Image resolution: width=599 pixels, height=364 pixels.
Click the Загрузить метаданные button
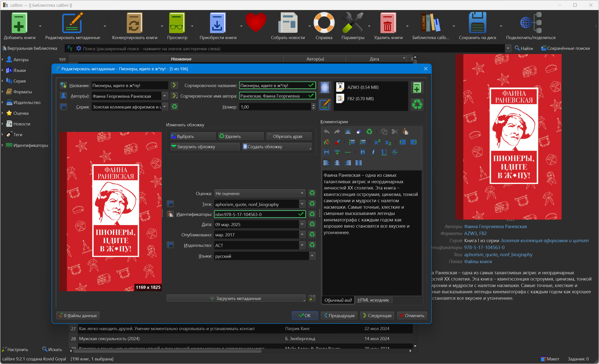236,298
